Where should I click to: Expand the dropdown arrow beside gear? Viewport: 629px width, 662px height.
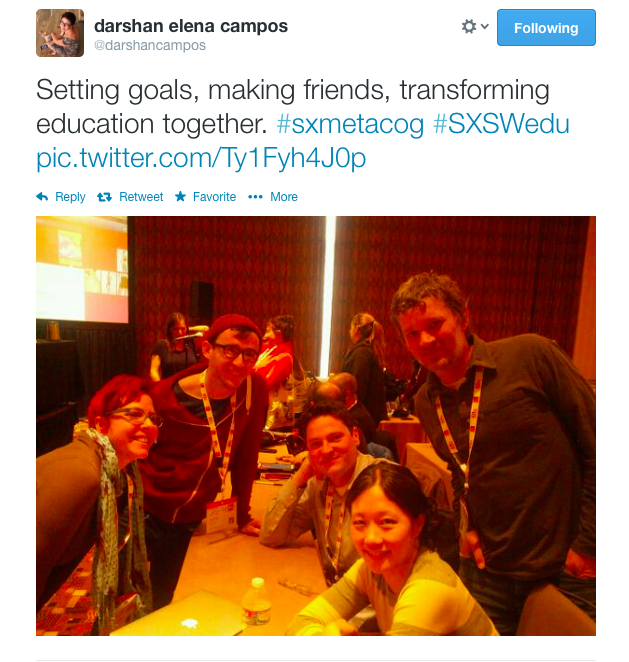[x=485, y=26]
